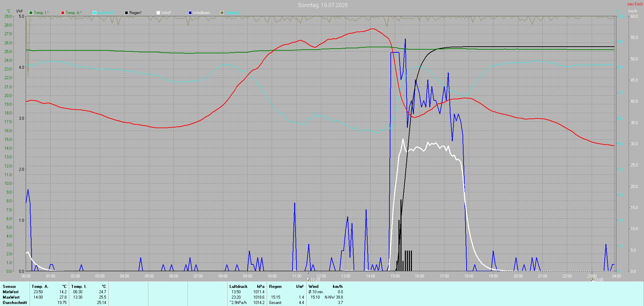Select the "Feuchte A.*" legend label

pos(107,13)
